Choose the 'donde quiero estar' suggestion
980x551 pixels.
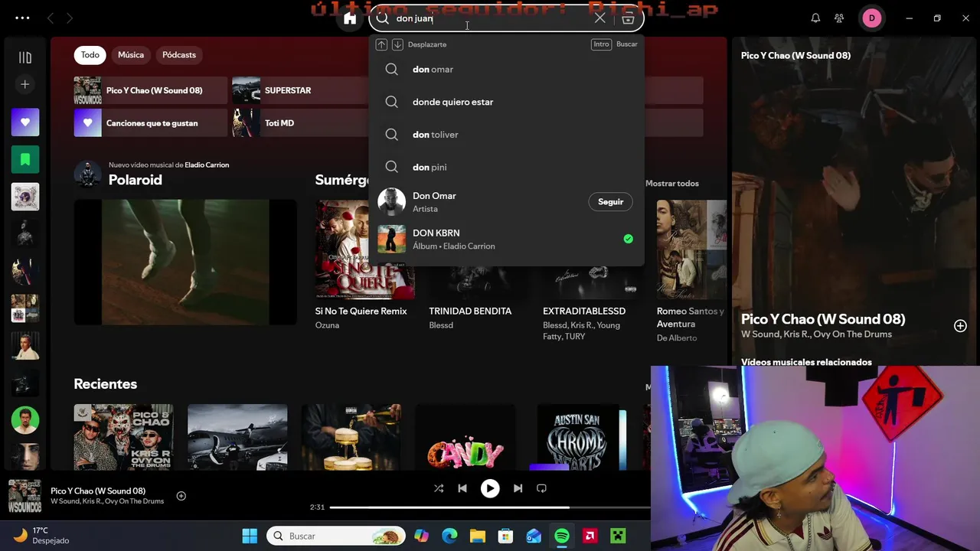tap(506, 102)
